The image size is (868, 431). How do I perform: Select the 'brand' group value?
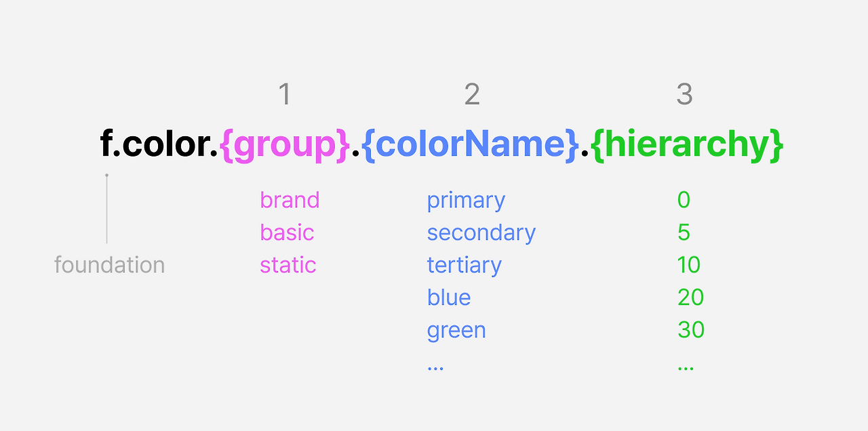click(290, 200)
